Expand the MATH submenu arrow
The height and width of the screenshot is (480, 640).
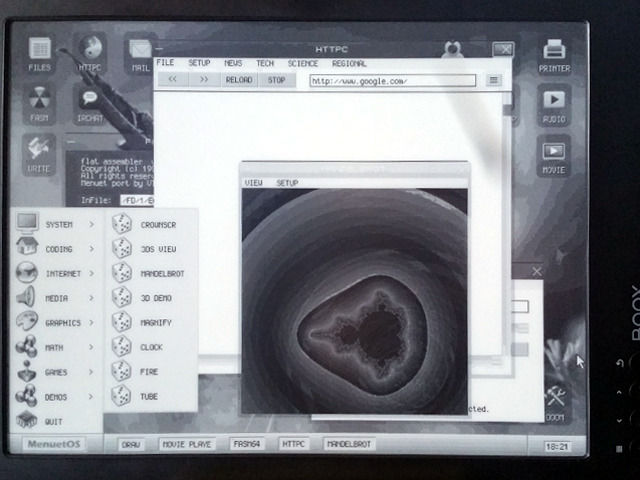click(x=91, y=347)
